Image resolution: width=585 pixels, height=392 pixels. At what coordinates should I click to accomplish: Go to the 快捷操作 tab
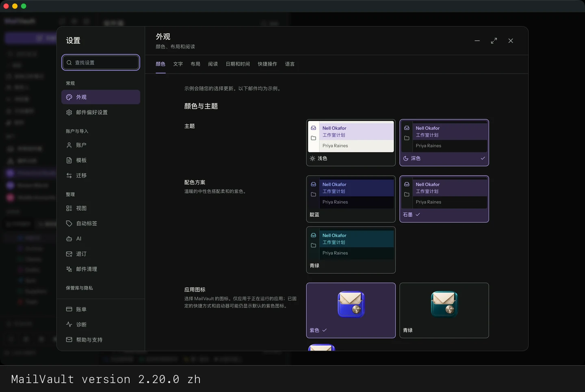(267, 64)
